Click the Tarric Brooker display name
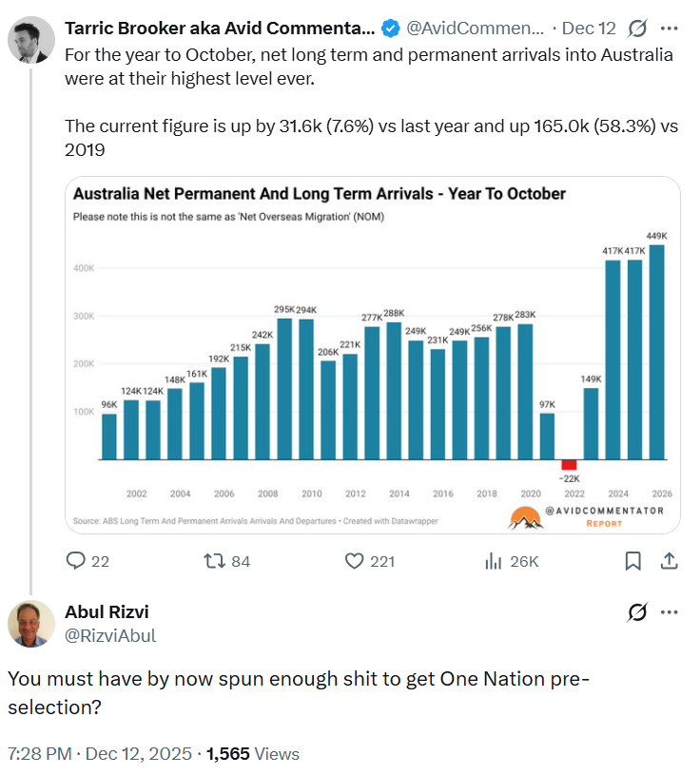The height and width of the screenshot is (775, 700). [219, 29]
